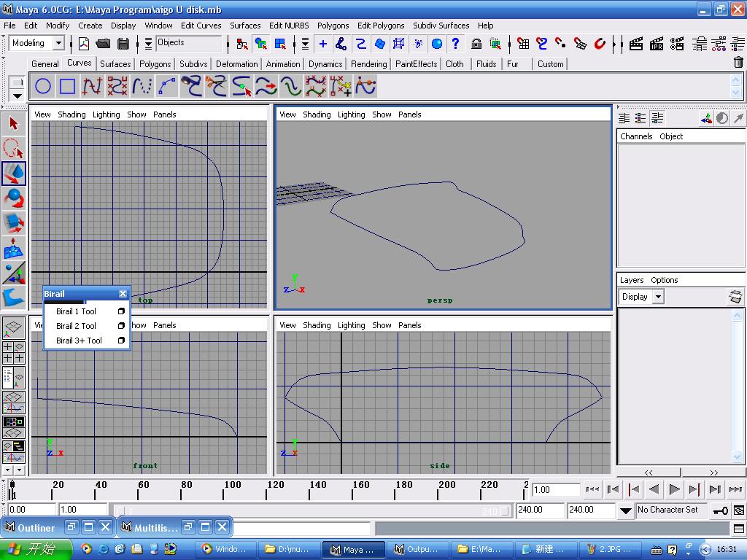Create a new layer with the Layer Editor icon
Viewport: 747px width, 560px height.
pyautogui.click(x=735, y=297)
